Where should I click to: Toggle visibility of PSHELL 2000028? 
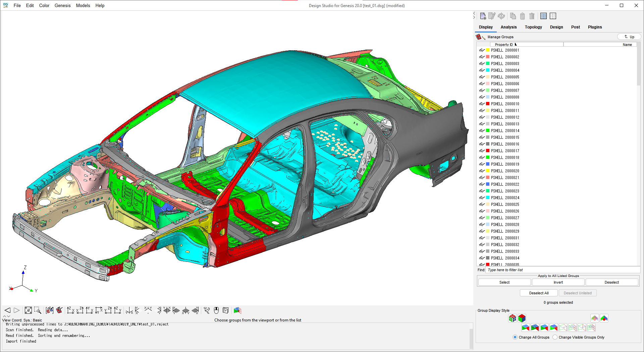[482, 225]
